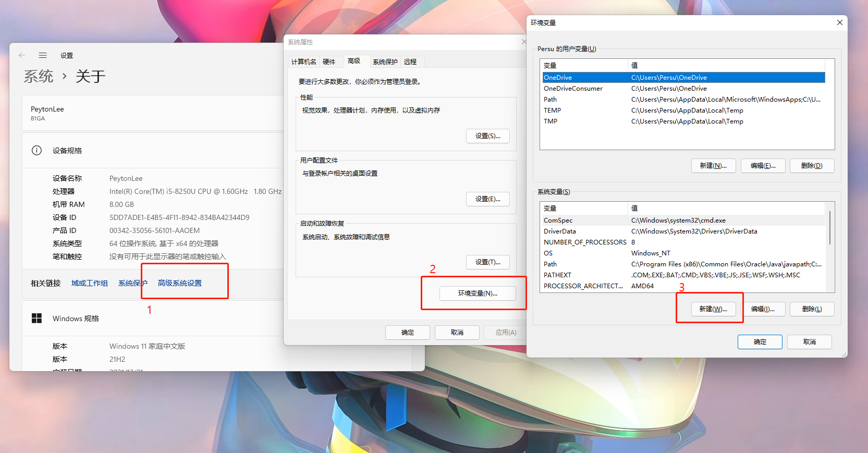The image size is (868, 453).
Task: Open the 远程 tab
Action: 410,62
